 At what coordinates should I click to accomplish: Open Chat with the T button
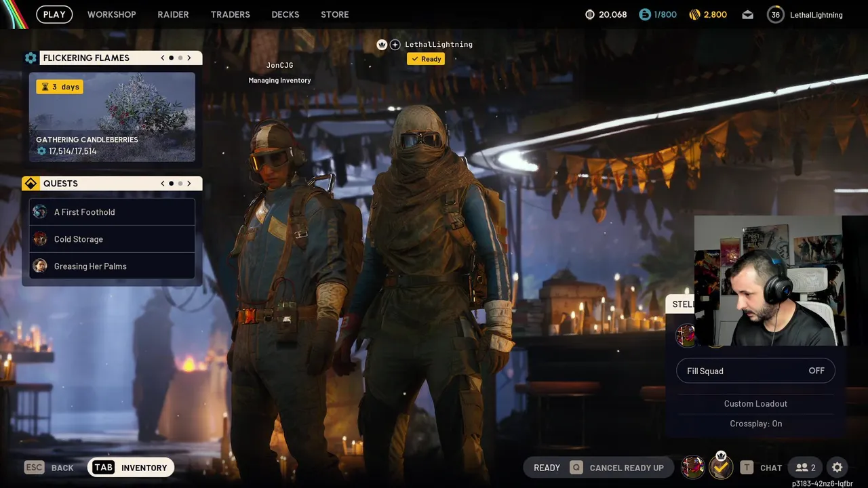click(761, 468)
